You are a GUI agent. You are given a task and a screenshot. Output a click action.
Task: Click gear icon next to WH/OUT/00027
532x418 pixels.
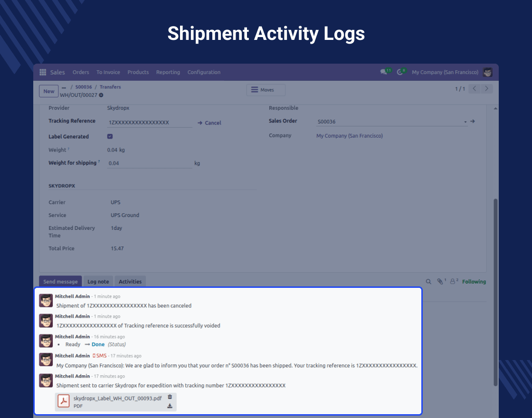(x=101, y=95)
